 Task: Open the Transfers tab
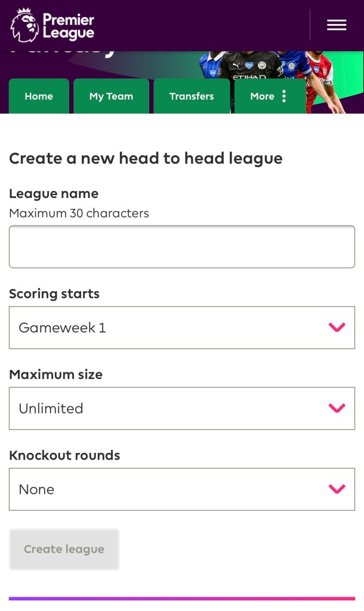click(192, 96)
